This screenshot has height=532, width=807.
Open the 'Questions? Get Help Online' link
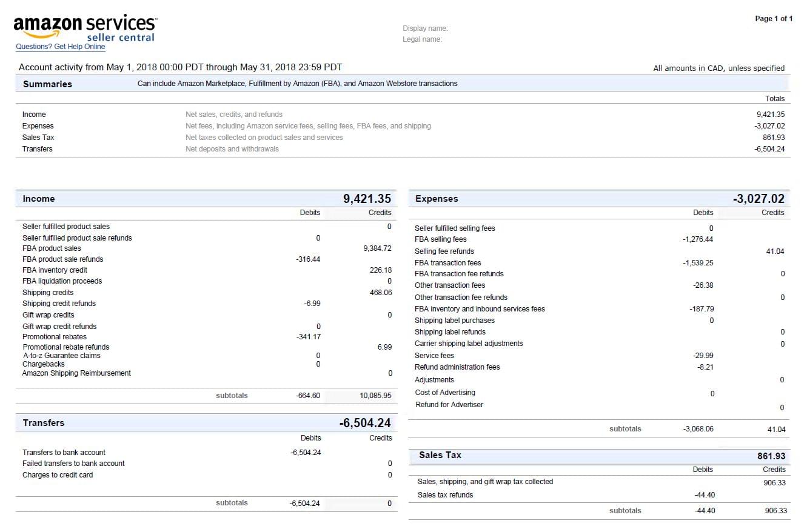click(61, 47)
